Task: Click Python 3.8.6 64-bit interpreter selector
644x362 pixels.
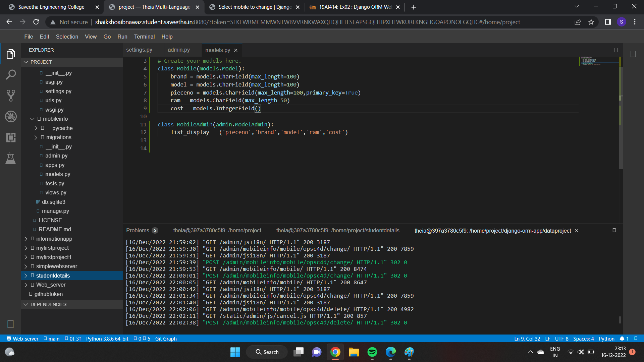Action: coord(107,339)
